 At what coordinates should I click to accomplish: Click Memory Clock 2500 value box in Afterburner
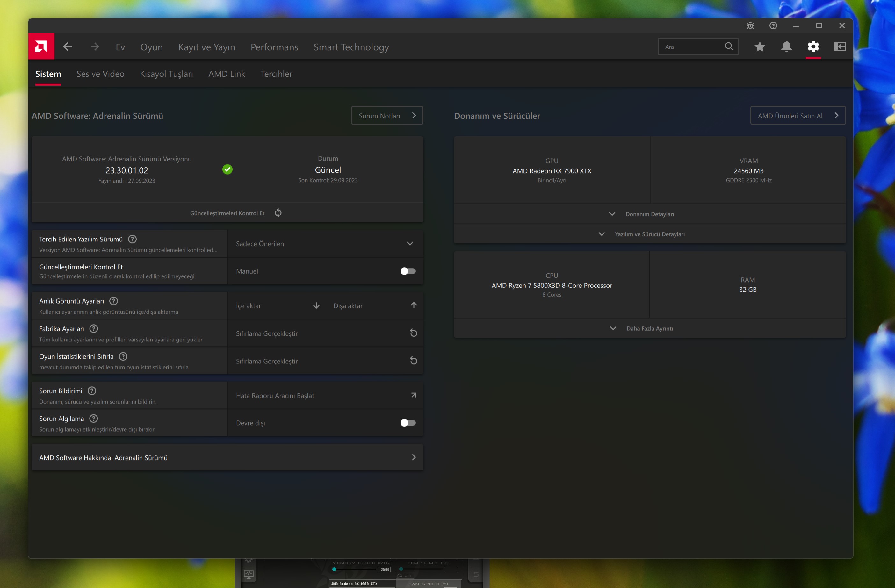[384, 569]
